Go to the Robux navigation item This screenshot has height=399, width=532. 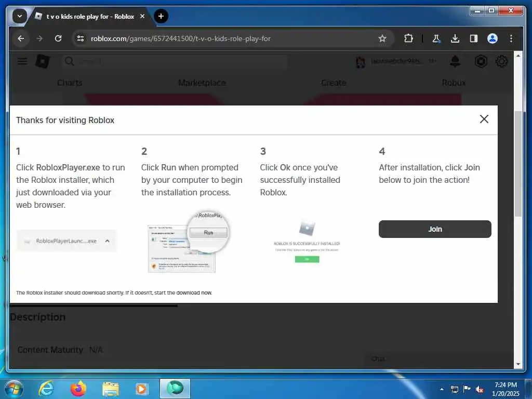point(454,83)
